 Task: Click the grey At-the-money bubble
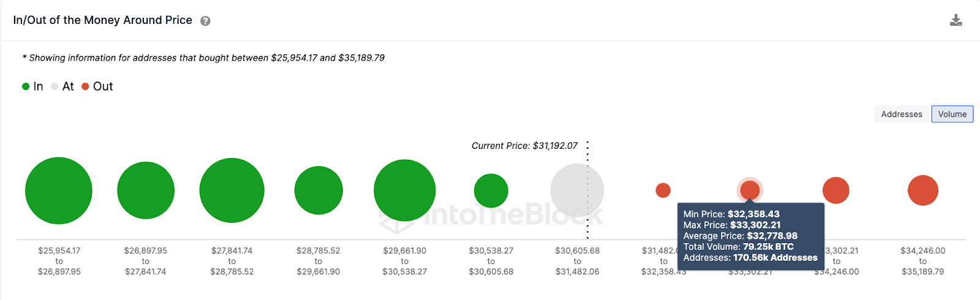577,190
